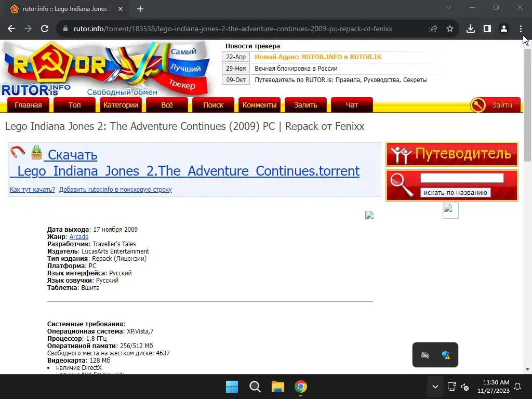Image resolution: width=532 pixels, height=399 pixels.
Task: Open Chrome three-dot menu
Action: pyautogui.click(x=521, y=29)
